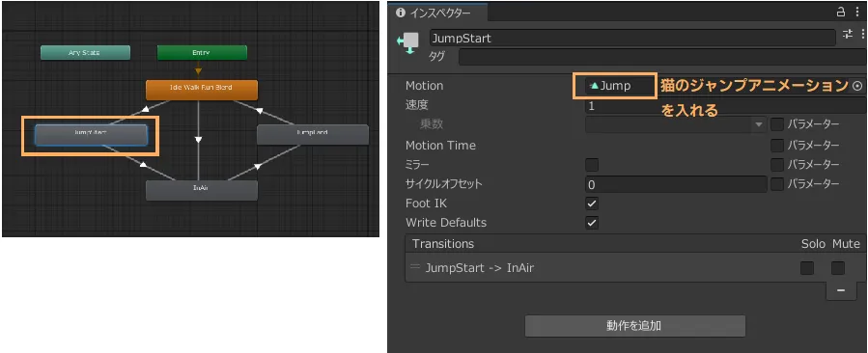This screenshot has height=353, width=868.
Task: Edit the 速度 value field
Action: coord(725,106)
